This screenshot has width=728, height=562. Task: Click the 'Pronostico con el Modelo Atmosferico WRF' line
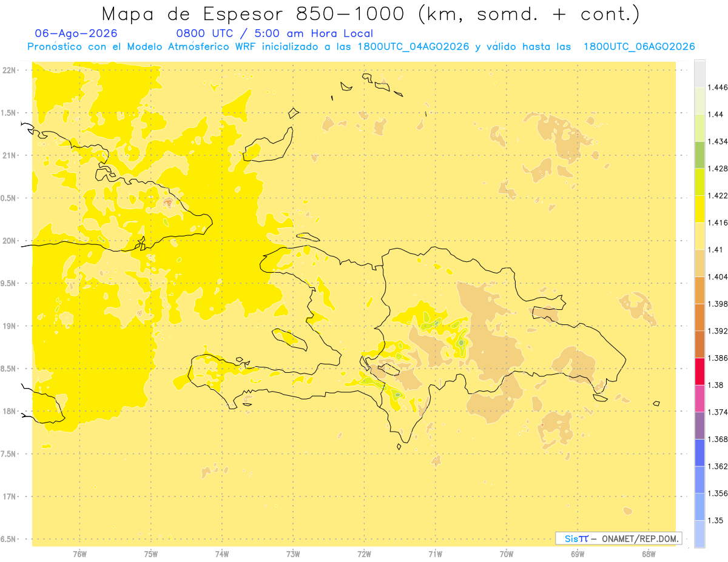[361, 47]
